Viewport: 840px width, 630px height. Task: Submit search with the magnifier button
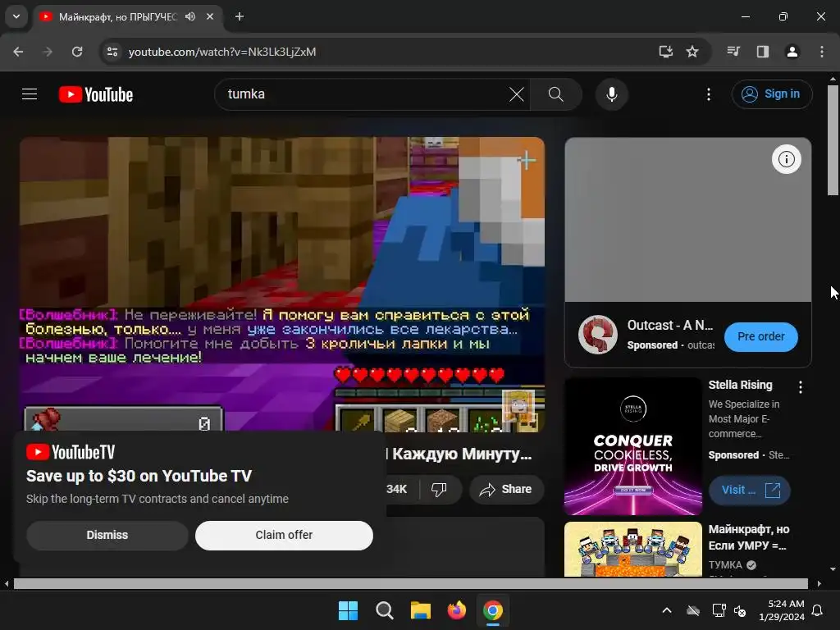pos(556,94)
